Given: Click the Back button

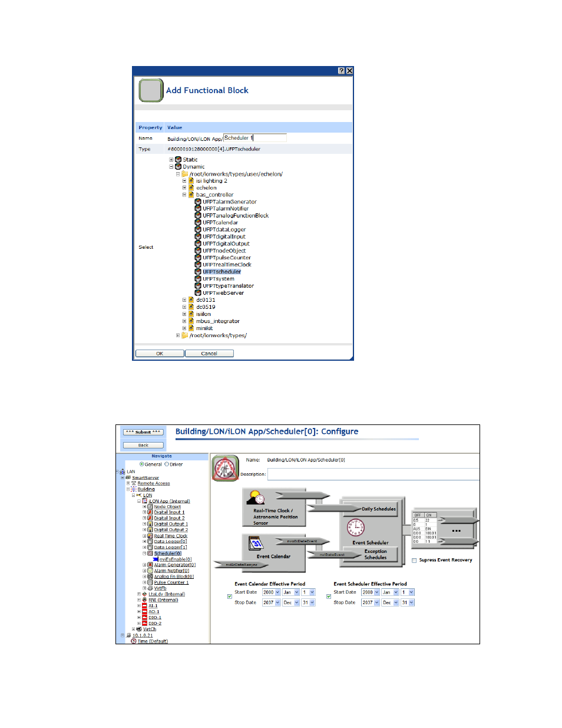Looking at the screenshot, I should 143,446.
